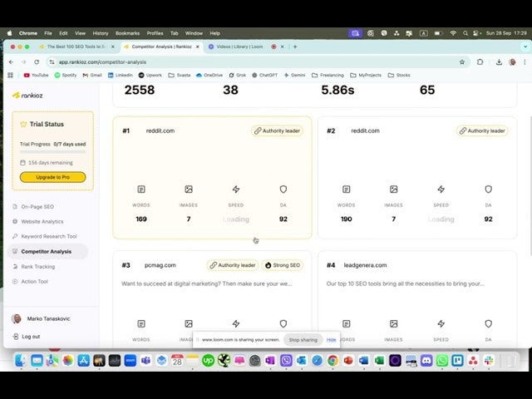Select Rank Tracking in the sidebar
The height and width of the screenshot is (399, 532).
click(x=37, y=266)
